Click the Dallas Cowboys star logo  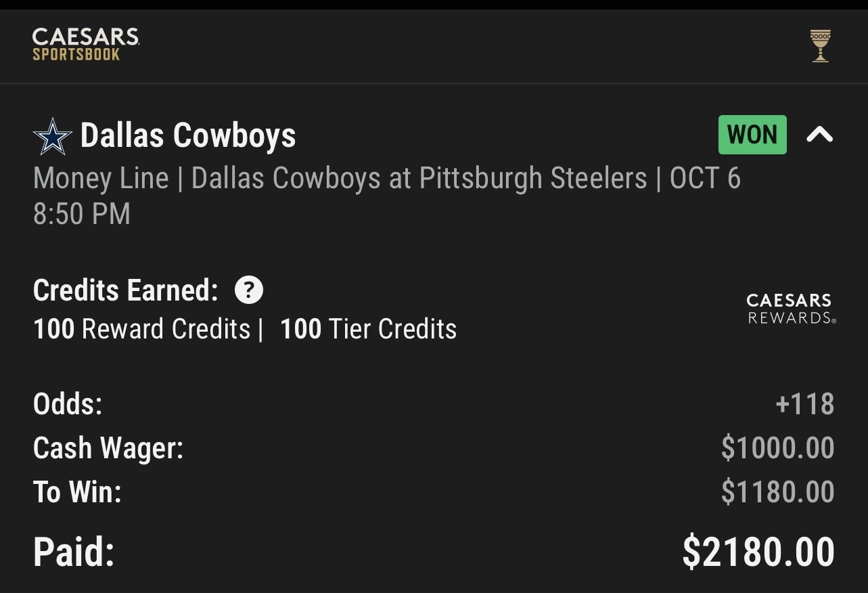click(52, 136)
